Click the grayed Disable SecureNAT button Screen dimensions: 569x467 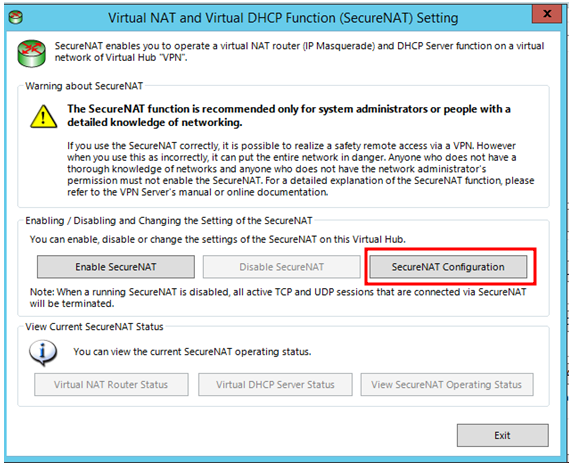pyautogui.click(x=282, y=267)
